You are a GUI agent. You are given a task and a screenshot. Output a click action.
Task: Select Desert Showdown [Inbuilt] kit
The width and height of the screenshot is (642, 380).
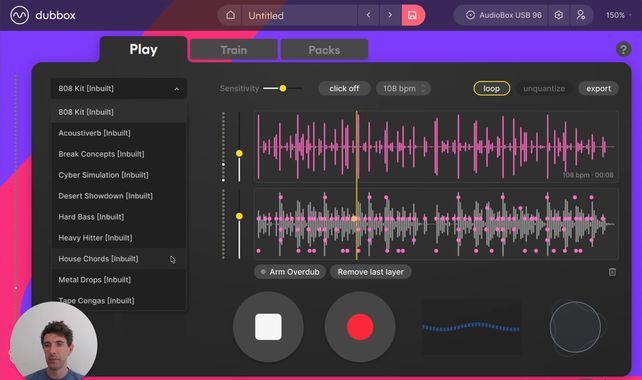click(119, 196)
